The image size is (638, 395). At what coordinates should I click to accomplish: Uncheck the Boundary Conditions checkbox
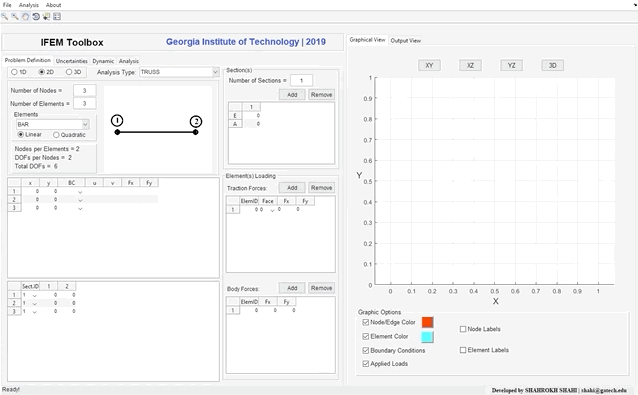click(365, 350)
